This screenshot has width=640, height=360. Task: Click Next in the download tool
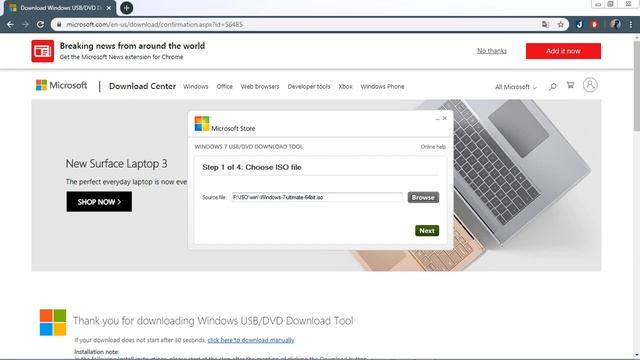(x=427, y=231)
